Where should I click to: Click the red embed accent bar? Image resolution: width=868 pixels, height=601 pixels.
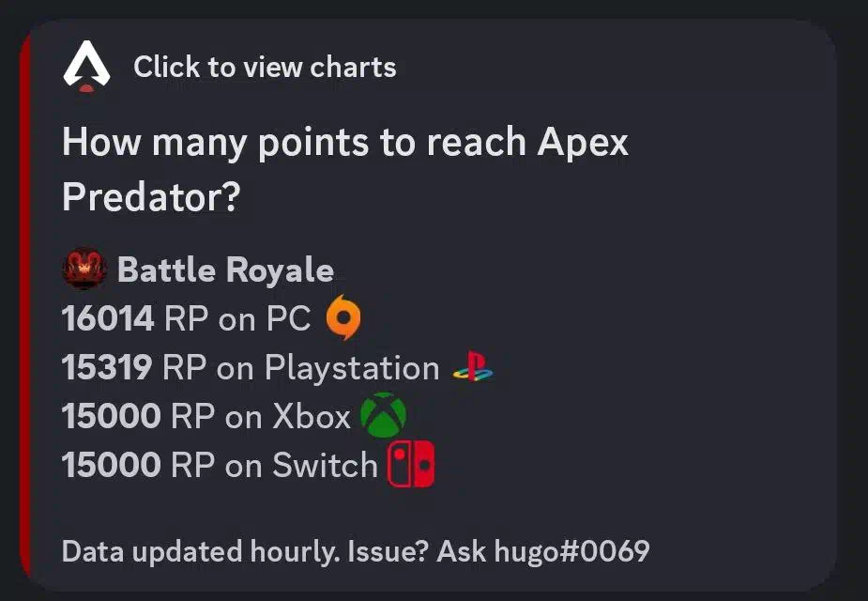(25, 306)
